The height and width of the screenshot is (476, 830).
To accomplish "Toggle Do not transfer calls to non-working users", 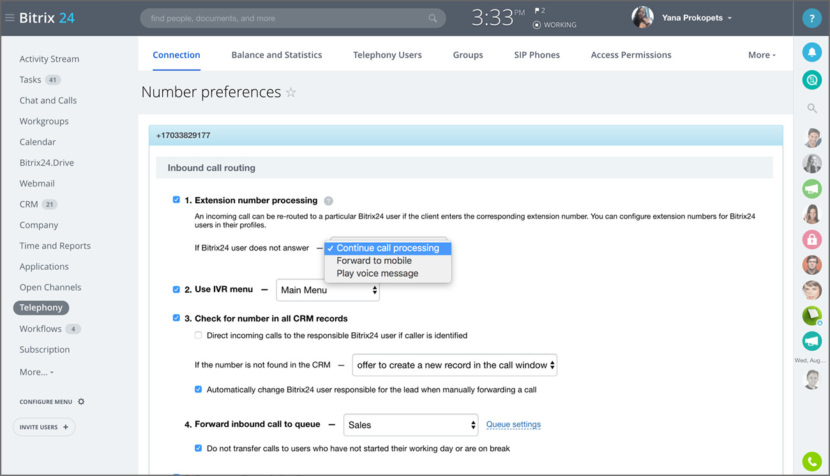I will coord(198,448).
